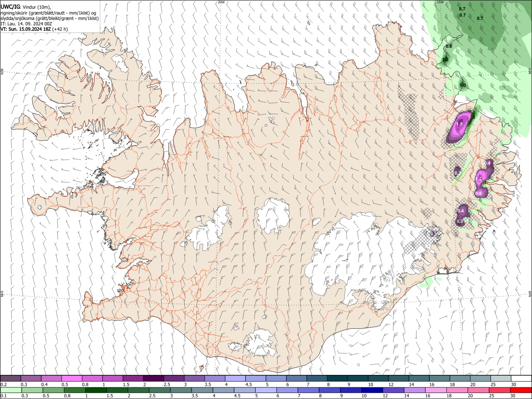This screenshot has width=532, height=399.
Task: Click the '15W' longitude label
Action: pyautogui.click(x=440, y=2)
